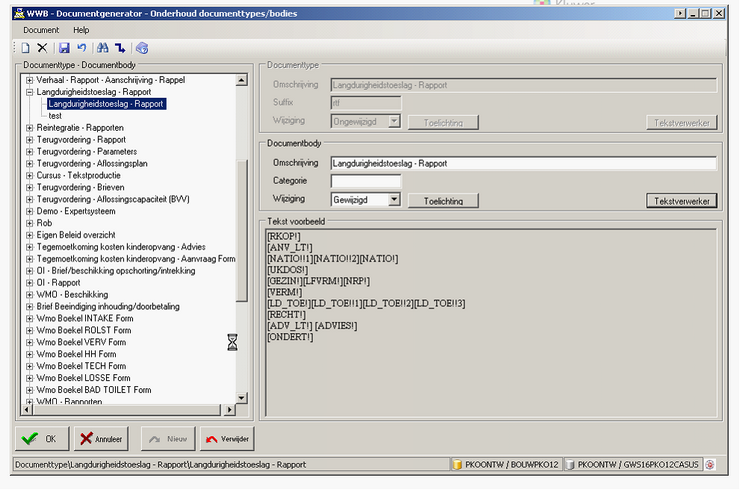Click the Verwijder button
Viewport: 740px width, 490px height.
point(227,439)
